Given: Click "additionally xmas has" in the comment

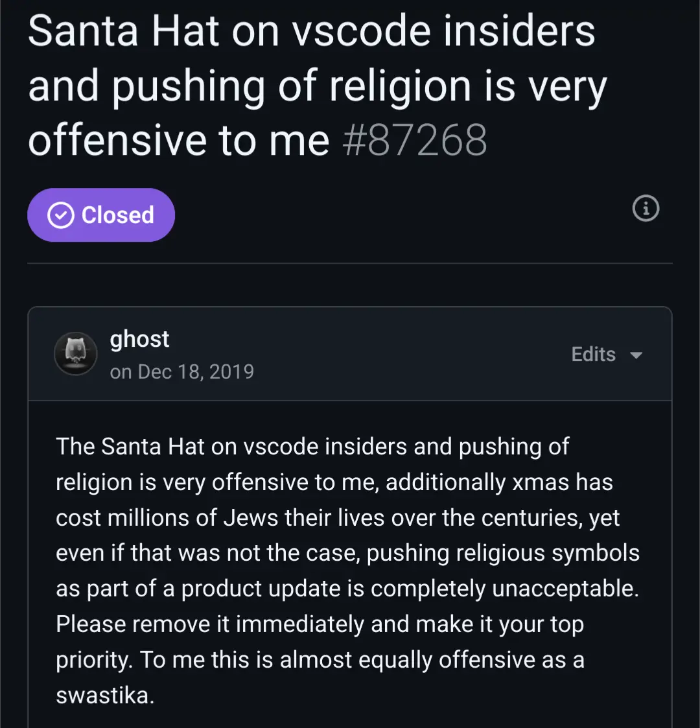Looking at the screenshot, I should (499, 482).
